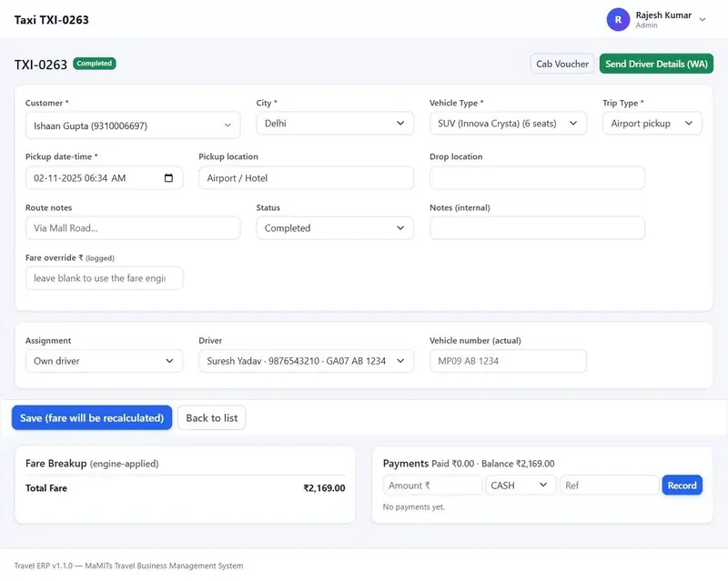
Task: Click the No payments yet. text
Action: 413,506
